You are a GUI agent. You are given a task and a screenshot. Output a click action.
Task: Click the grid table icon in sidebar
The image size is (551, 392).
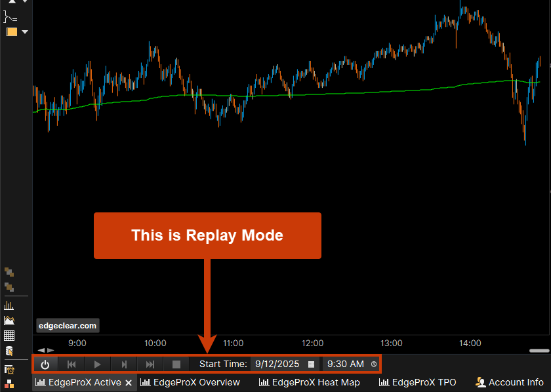[x=9, y=336]
